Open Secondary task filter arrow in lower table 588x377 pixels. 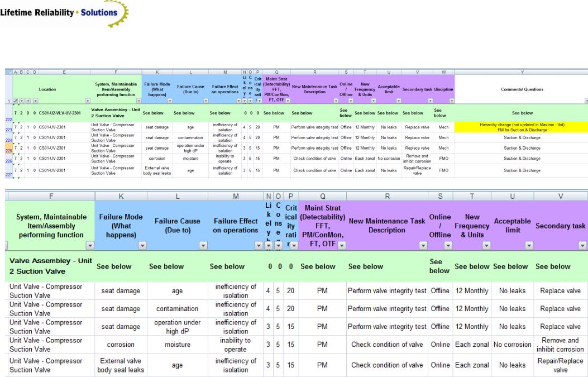pos(582,245)
